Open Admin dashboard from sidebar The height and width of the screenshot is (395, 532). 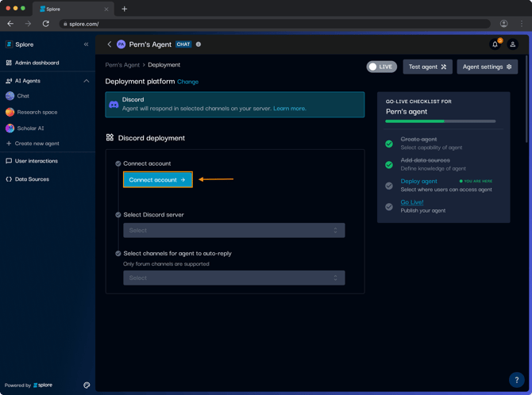point(33,63)
